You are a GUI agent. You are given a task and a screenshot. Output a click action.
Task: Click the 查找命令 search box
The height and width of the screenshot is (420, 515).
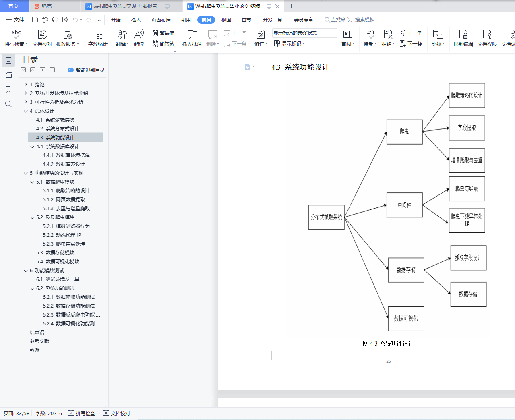[x=350, y=20]
